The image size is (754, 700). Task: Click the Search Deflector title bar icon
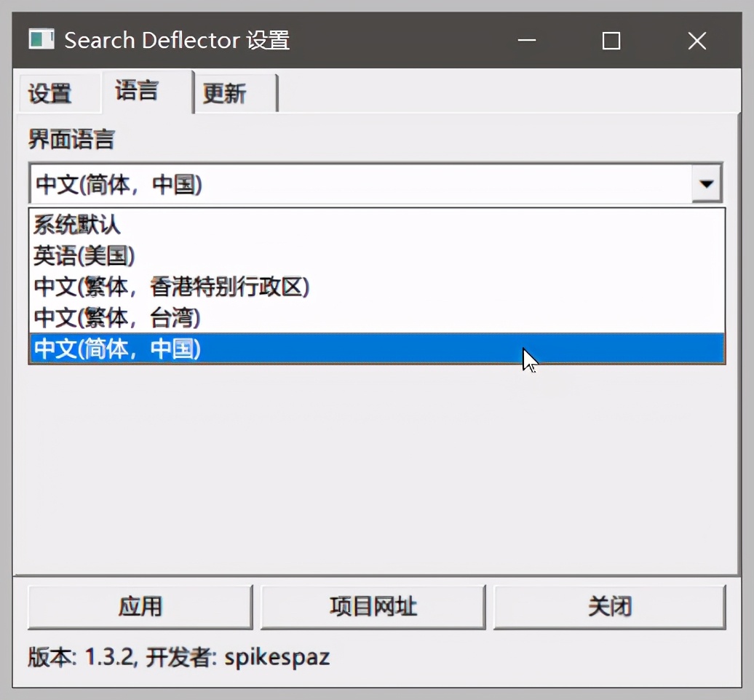tap(41, 39)
